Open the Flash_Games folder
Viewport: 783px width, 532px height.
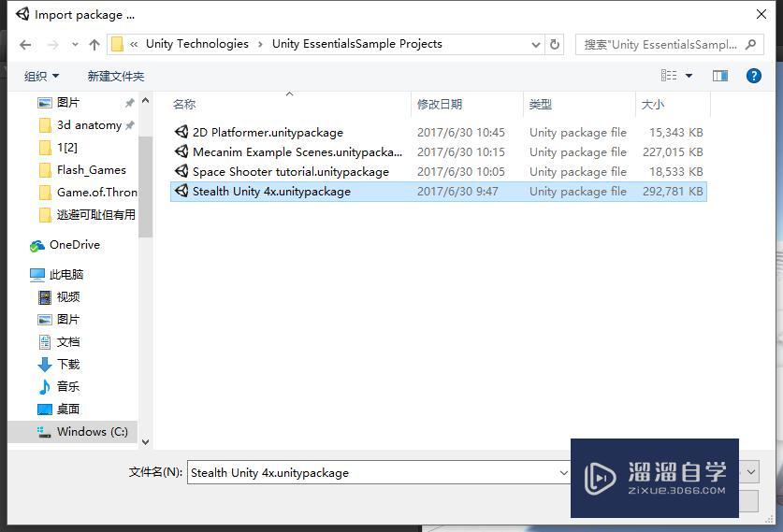pyautogui.click(x=92, y=169)
